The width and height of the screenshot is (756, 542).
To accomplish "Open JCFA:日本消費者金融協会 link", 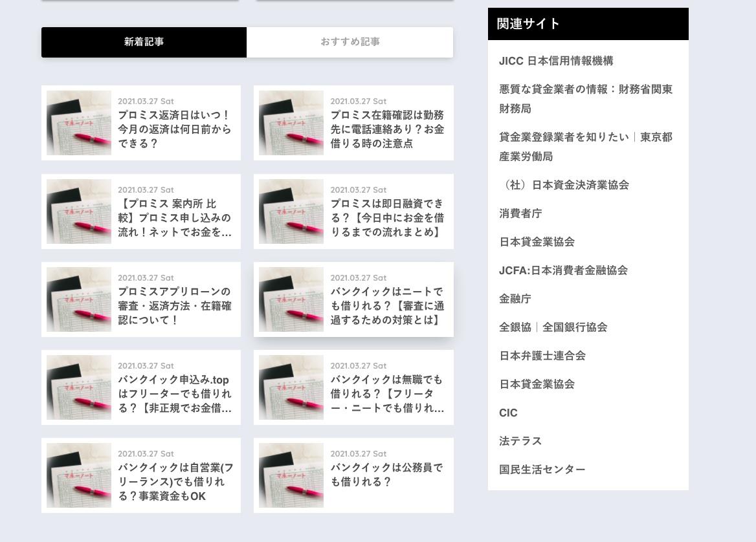I will (x=563, y=270).
